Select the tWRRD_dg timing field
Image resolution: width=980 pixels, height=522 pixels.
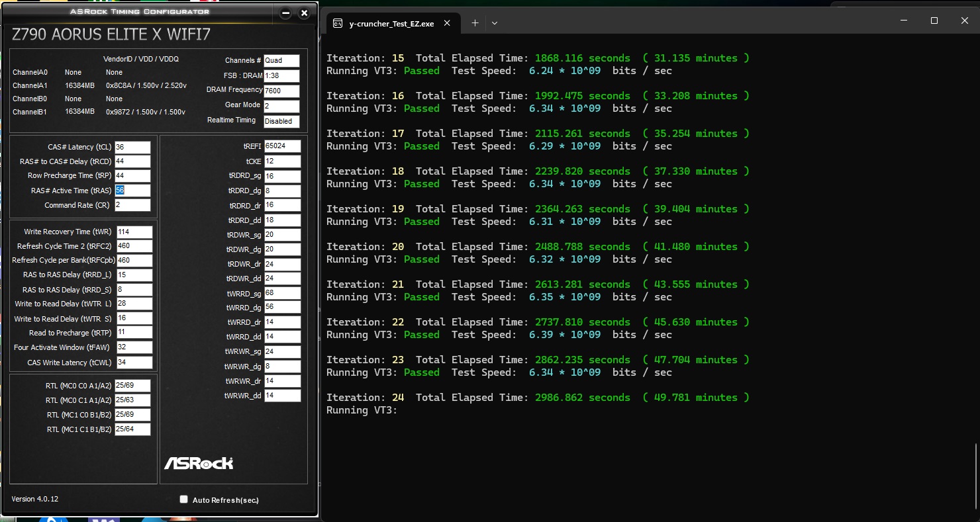click(x=282, y=308)
